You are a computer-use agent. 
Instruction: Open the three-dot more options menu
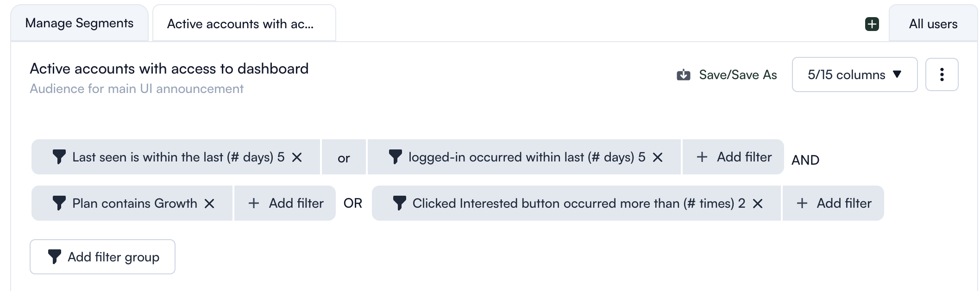(x=942, y=74)
